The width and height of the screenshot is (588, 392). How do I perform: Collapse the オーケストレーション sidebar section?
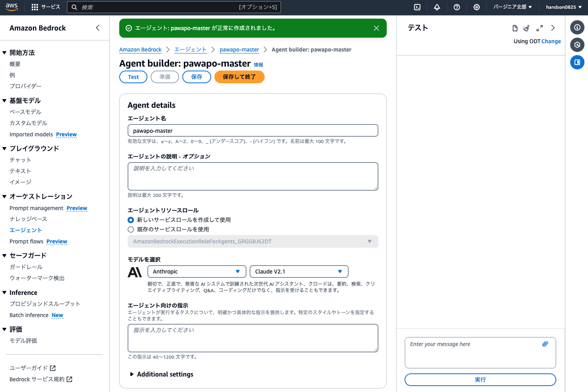4,197
